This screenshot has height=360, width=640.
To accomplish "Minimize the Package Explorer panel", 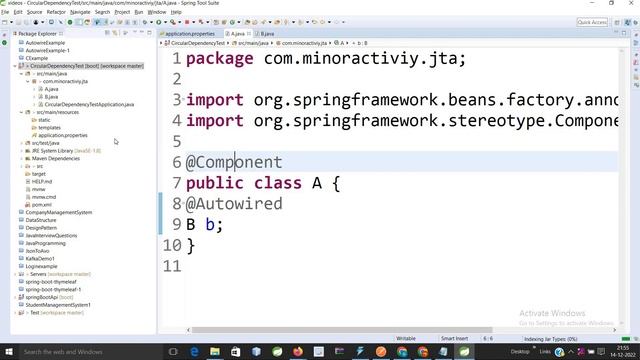I will (x=142, y=33).
